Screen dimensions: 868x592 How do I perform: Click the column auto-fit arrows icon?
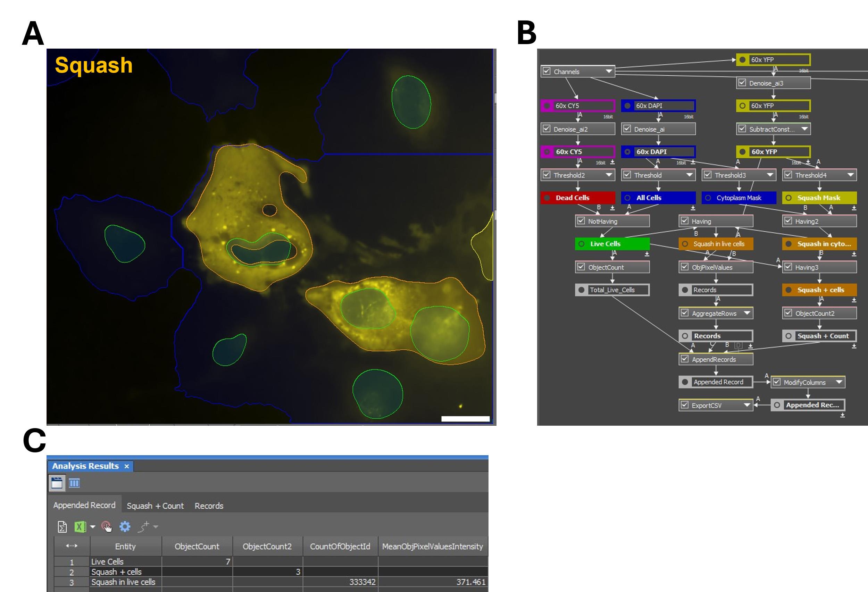click(71, 546)
